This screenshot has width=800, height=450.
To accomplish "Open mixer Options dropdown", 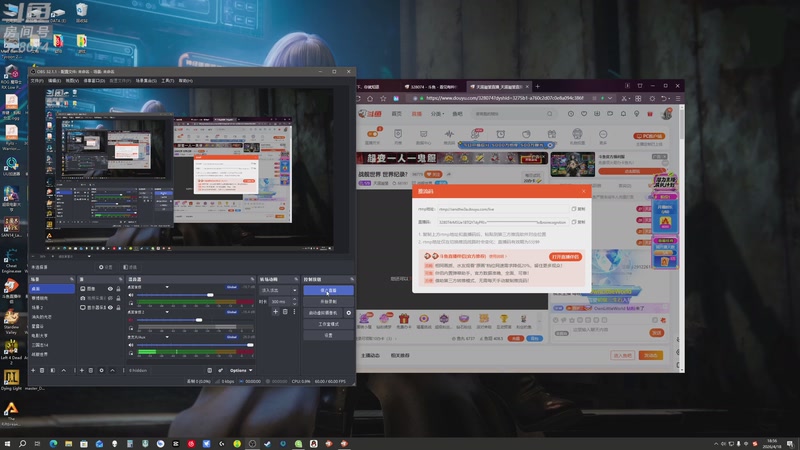I will coord(241,370).
